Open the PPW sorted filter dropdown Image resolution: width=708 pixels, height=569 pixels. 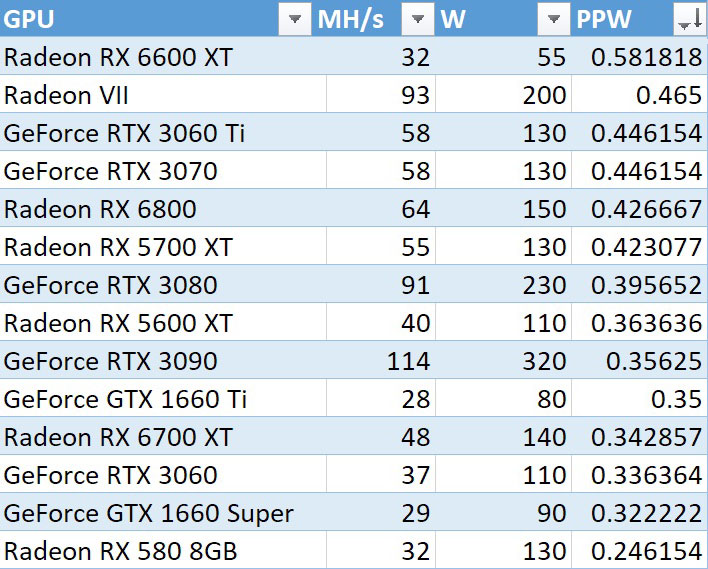click(x=690, y=19)
